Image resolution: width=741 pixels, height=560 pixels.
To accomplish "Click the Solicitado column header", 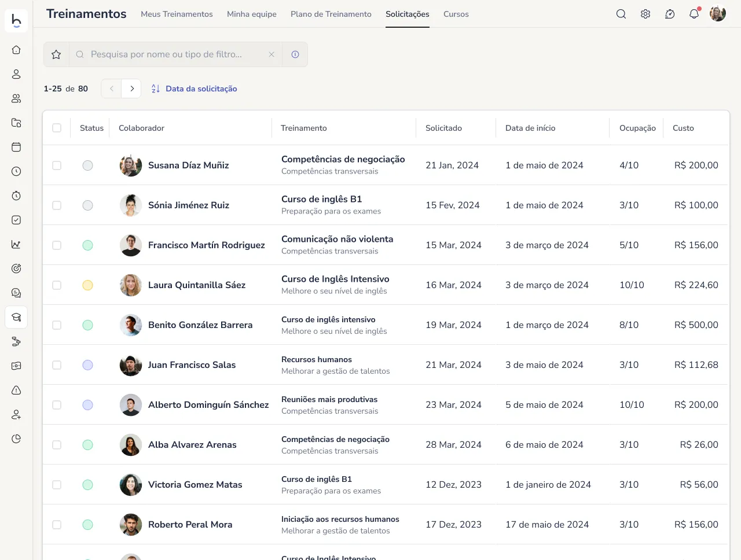I will coord(443,128).
